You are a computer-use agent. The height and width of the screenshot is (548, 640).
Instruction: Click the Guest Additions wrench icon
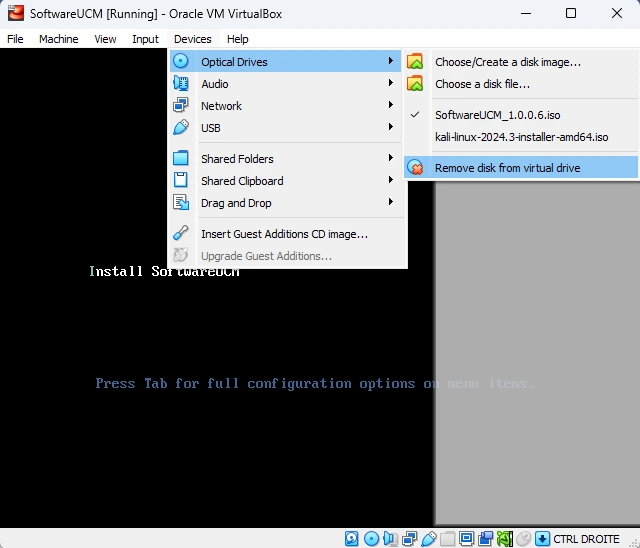(180, 233)
